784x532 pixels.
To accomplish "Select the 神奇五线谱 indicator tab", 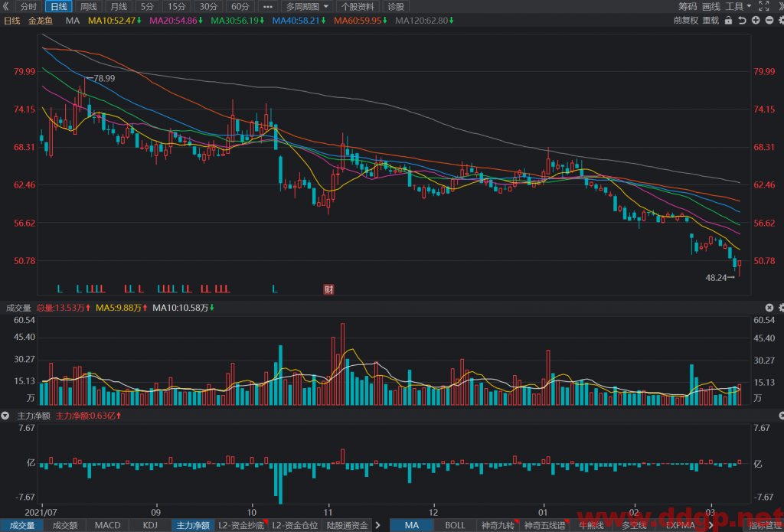I will click(x=544, y=526).
